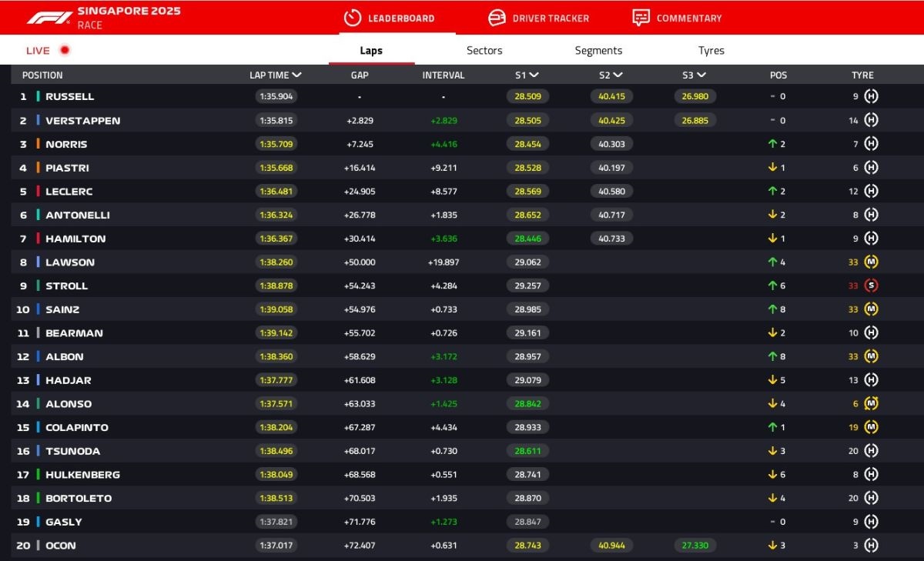Click the red LIVE indicator dot
The image size is (924, 561).
[65, 51]
